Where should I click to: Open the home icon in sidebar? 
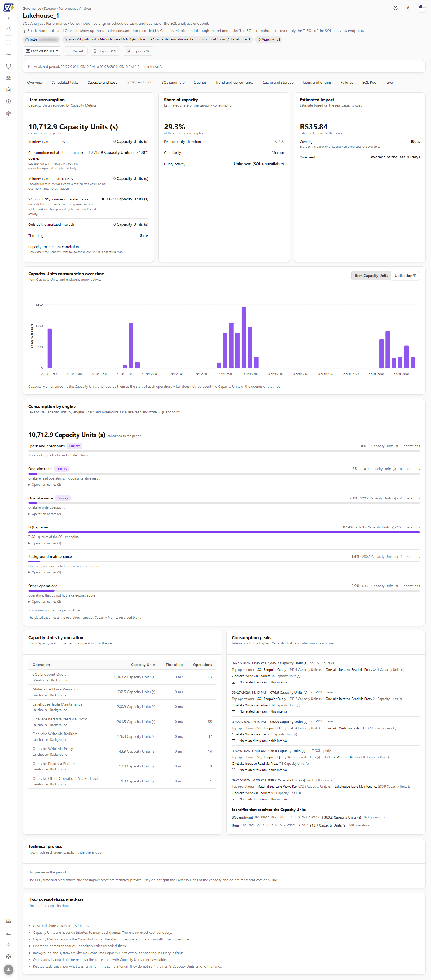click(8, 29)
